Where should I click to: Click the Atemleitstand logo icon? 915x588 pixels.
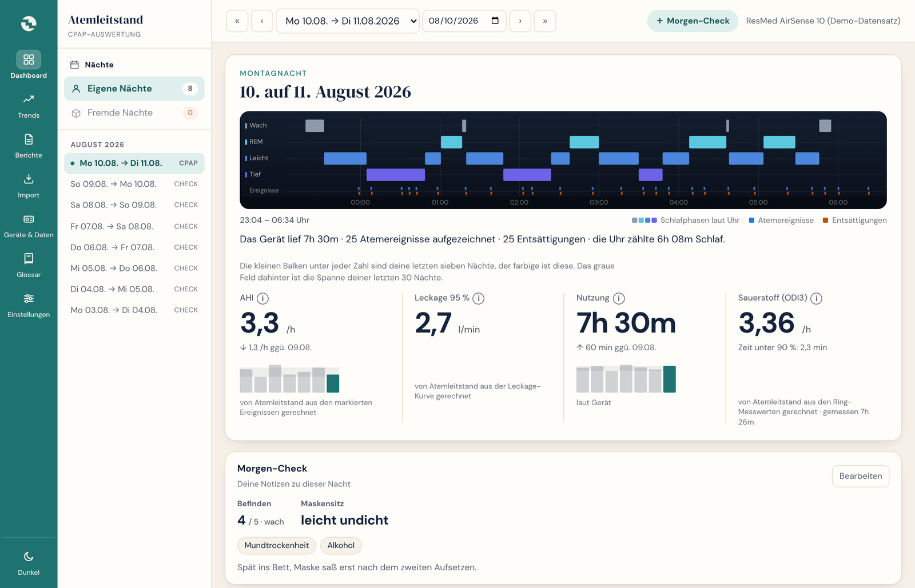coord(29,23)
